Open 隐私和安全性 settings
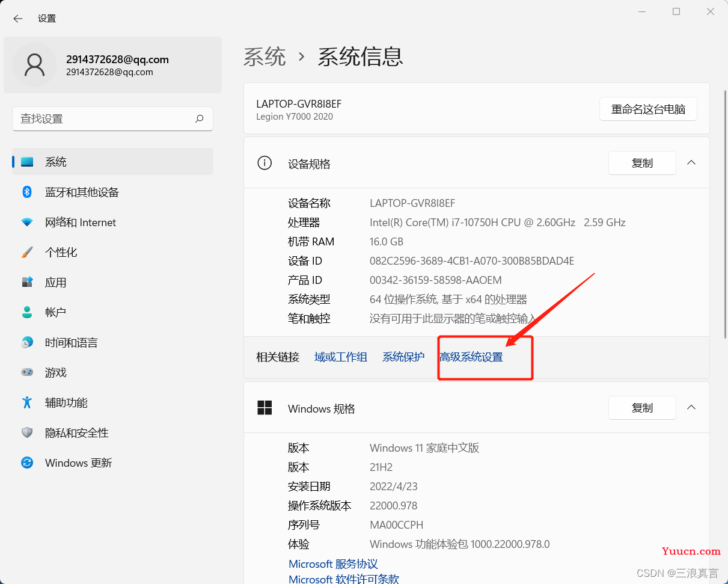 click(x=113, y=432)
